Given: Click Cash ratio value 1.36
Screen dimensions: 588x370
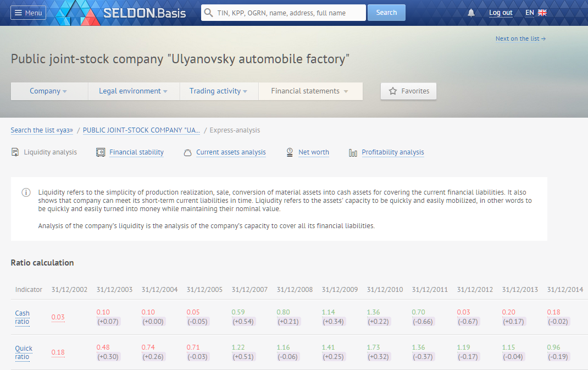Looking at the screenshot, I should point(373,312).
